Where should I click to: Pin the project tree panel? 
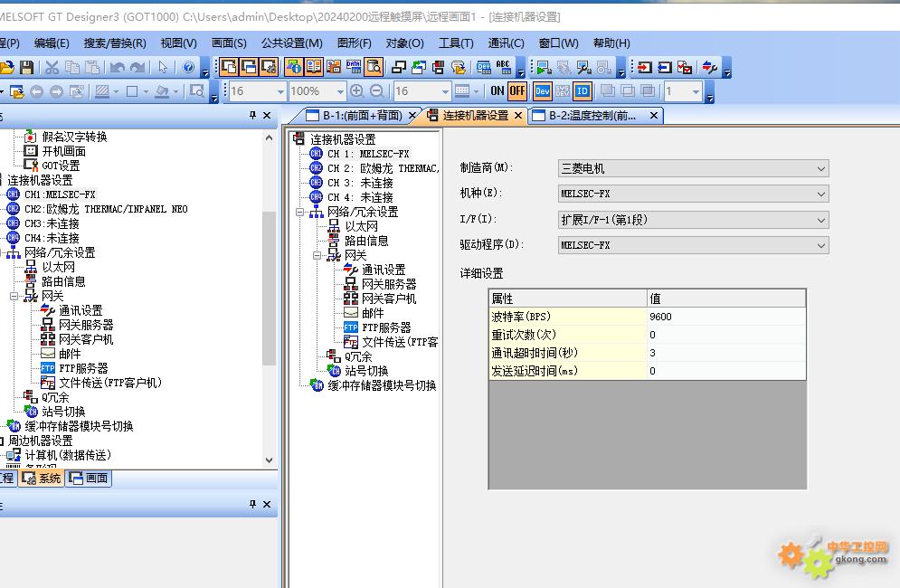click(x=252, y=116)
